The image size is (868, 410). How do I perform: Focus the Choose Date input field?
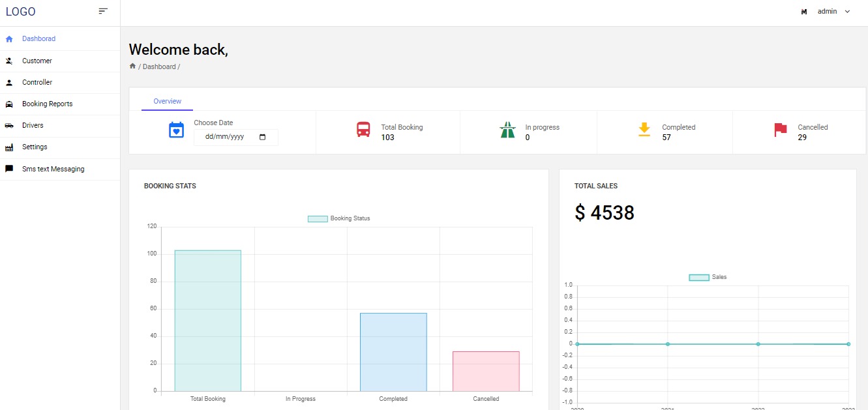236,138
